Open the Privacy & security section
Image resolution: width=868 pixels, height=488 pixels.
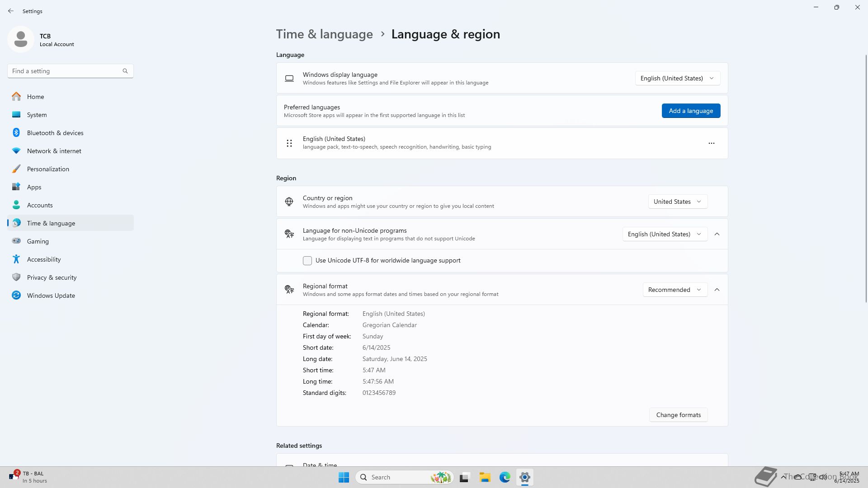(52, 277)
